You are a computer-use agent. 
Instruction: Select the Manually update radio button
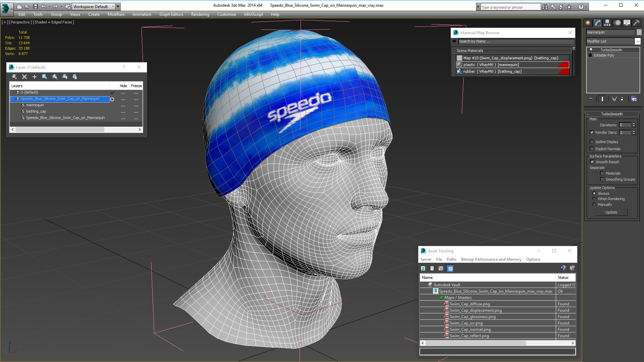(594, 204)
